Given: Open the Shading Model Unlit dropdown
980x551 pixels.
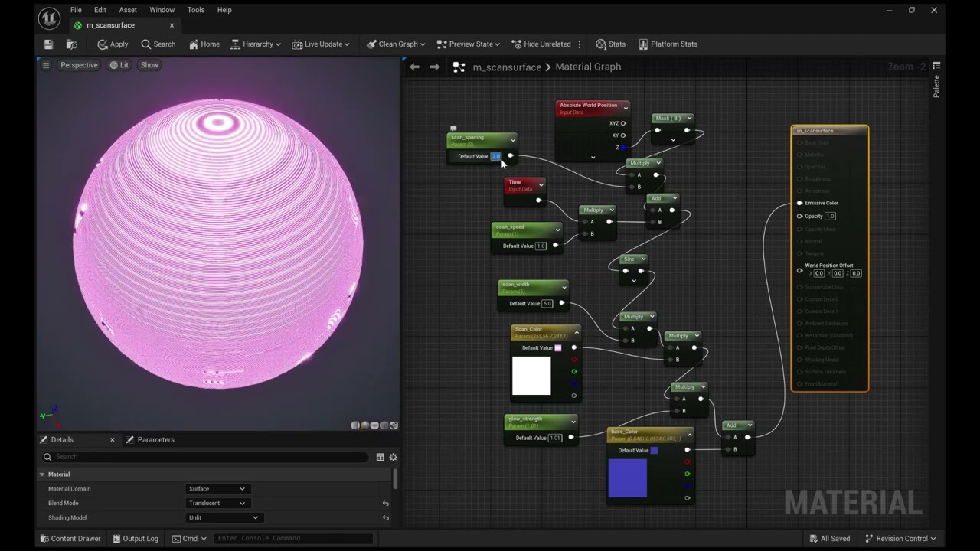Looking at the screenshot, I should pos(224,518).
